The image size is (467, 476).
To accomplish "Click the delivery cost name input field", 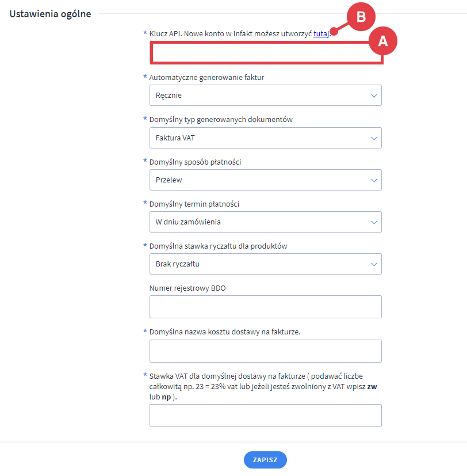I will [x=265, y=351].
